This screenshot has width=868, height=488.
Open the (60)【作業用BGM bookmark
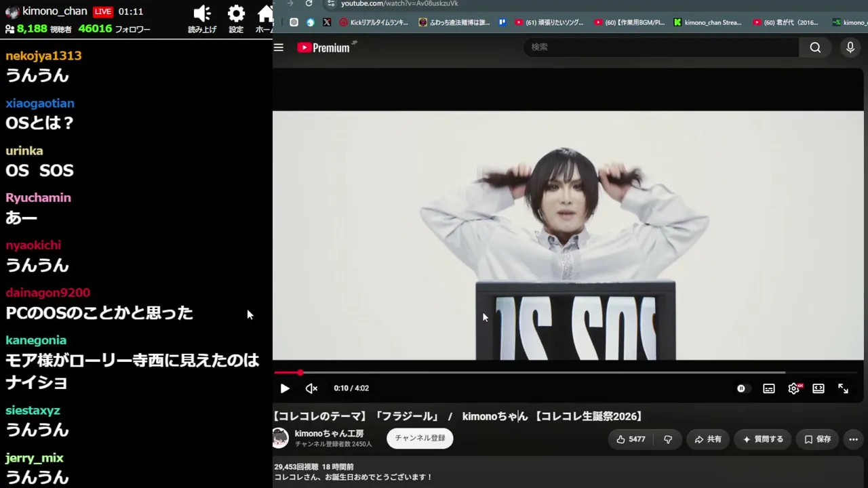629,22
